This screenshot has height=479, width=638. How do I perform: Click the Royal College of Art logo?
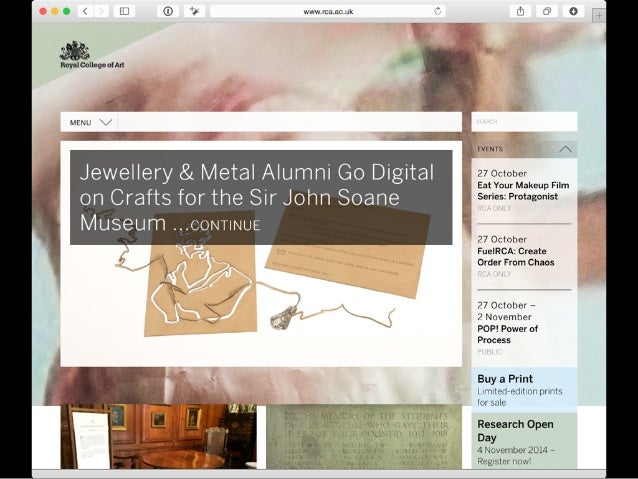[x=92, y=55]
